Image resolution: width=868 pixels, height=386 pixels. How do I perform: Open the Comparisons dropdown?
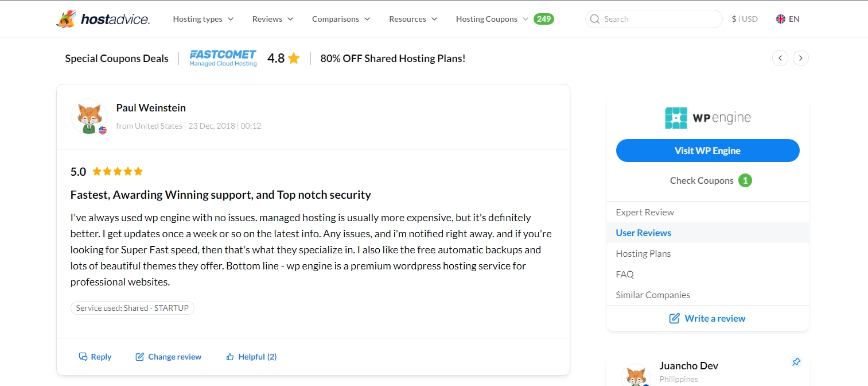click(x=341, y=19)
